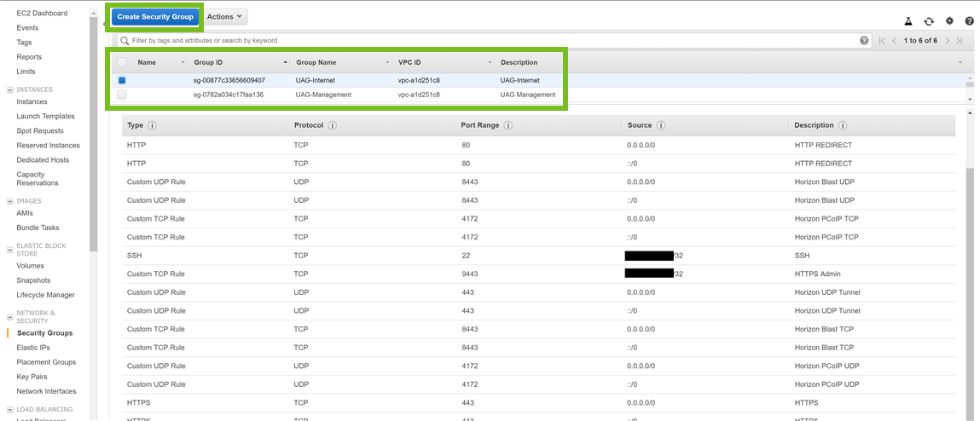Open the Reports page
Viewport: 980px width, 421px height.
(29, 57)
